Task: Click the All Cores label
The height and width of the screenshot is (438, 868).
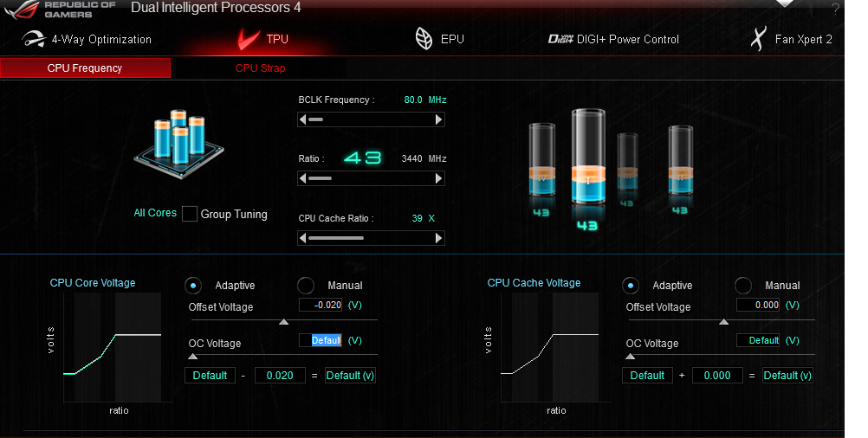Action: [155, 213]
